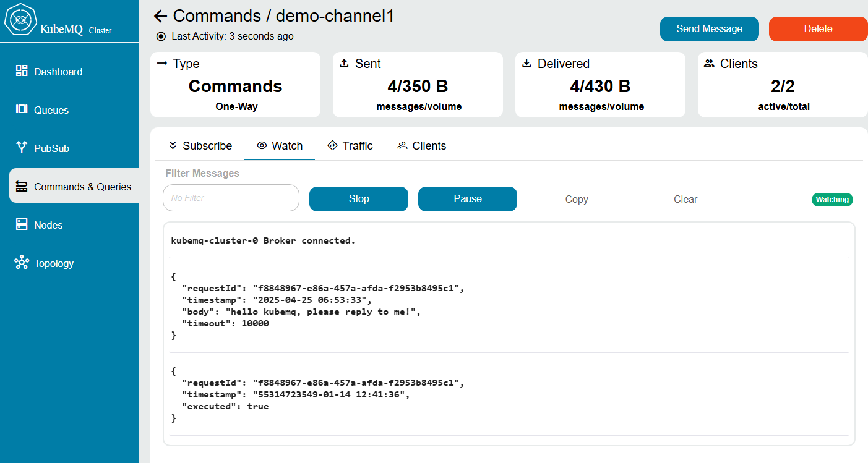The height and width of the screenshot is (463, 868).
Task: Stop watching the channel
Action: pyautogui.click(x=358, y=199)
